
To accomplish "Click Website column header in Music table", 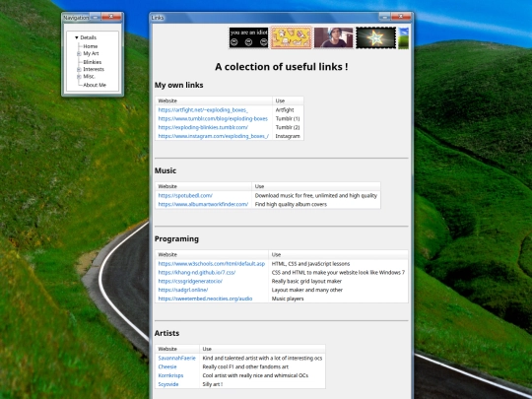I will [x=203, y=186].
